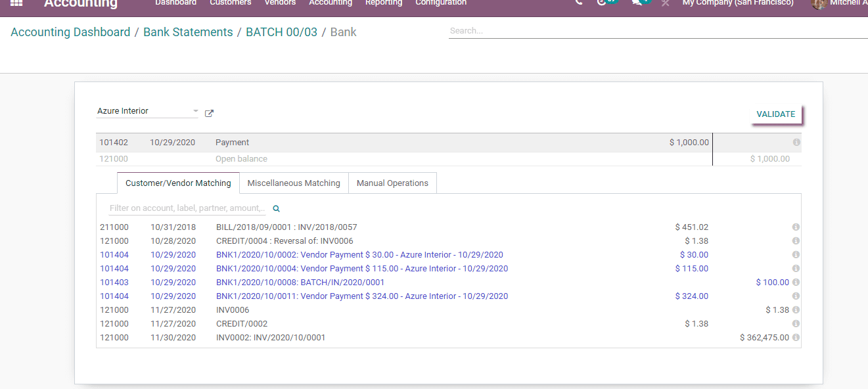Go back to Accounting Dashboard breadcrumb
The width and height of the screenshot is (868, 389).
coord(70,32)
